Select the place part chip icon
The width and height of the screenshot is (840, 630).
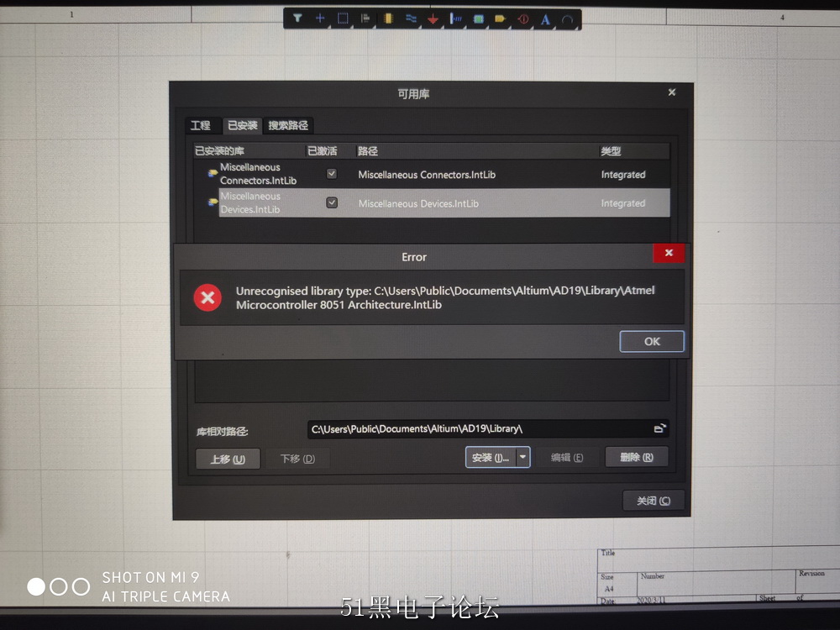pyautogui.click(x=388, y=19)
